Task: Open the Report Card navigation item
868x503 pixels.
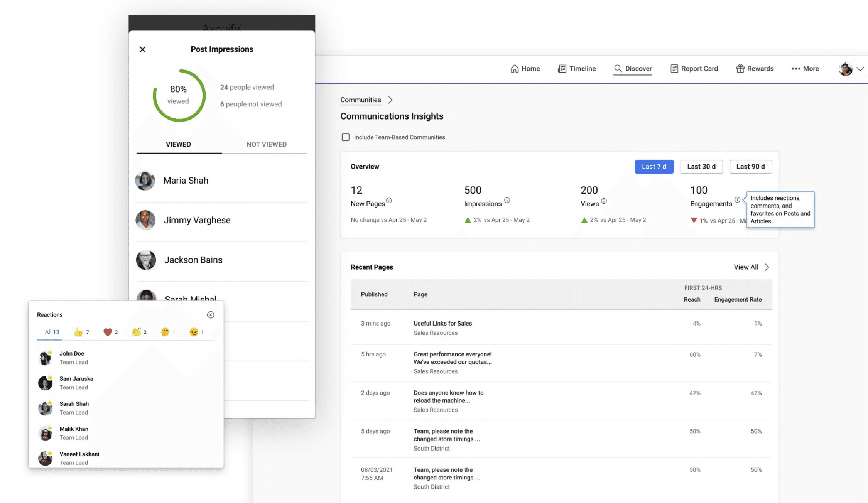Action: tap(694, 69)
